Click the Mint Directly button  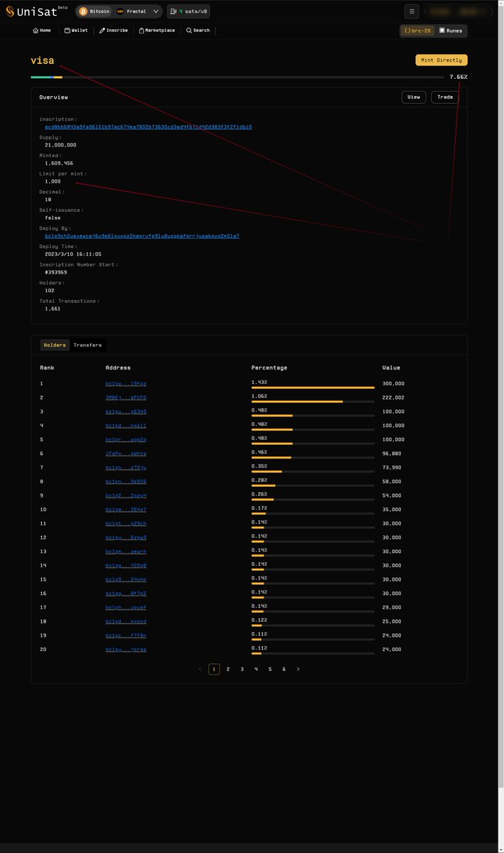(x=441, y=60)
